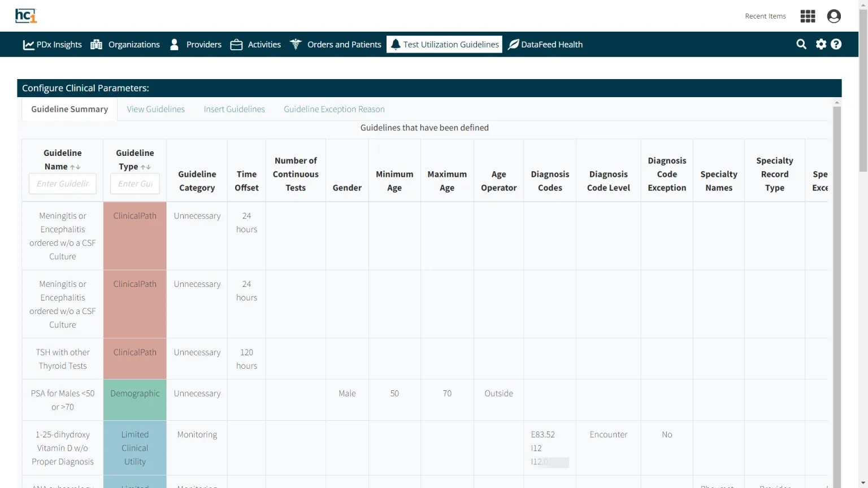The image size is (868, 488).
Task: Select the Providers person icon
Action: [x=174, y=44]
